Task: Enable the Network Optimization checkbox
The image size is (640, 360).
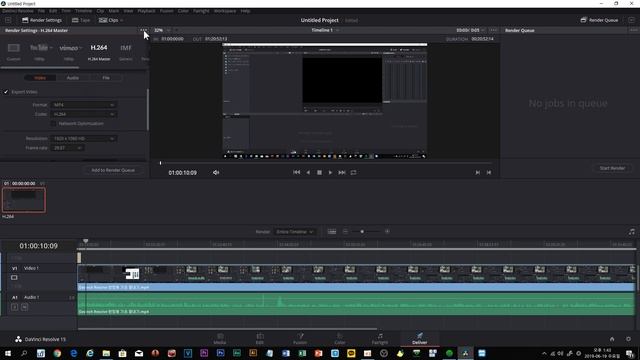Action: [x=53, y=123]
